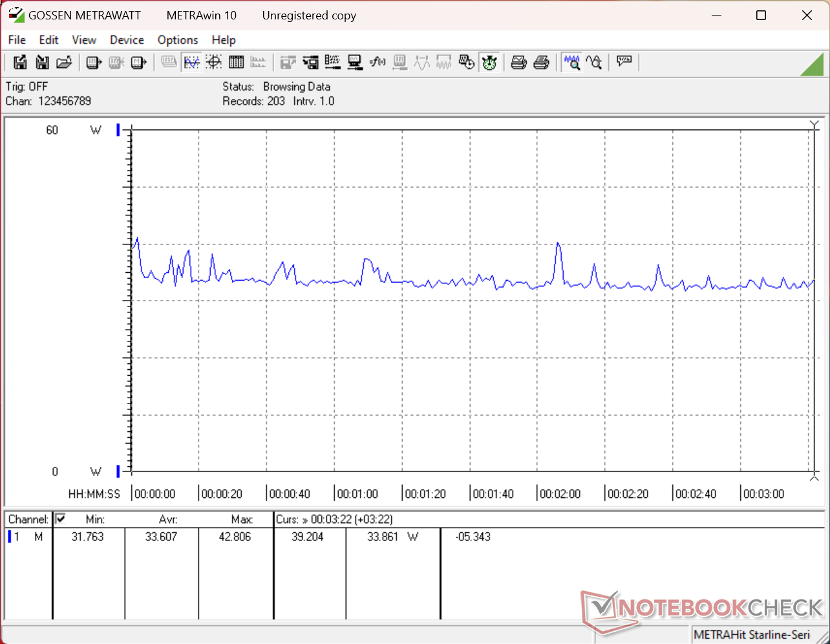Switch to the data table view

pyautogui.click(x=236, y=63)
